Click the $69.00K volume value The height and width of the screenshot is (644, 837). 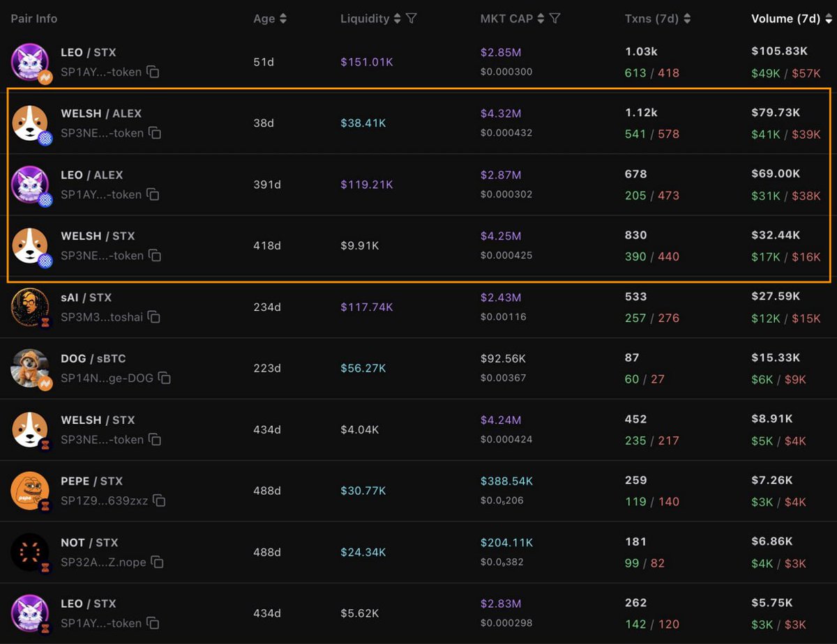(776, 174)
